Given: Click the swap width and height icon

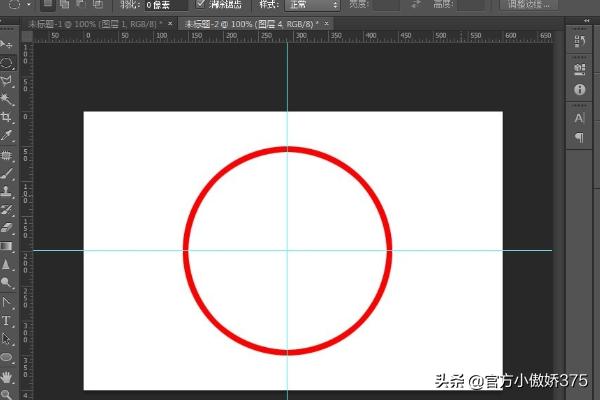Looking at the screenshot, I should (x=416, y=4).
